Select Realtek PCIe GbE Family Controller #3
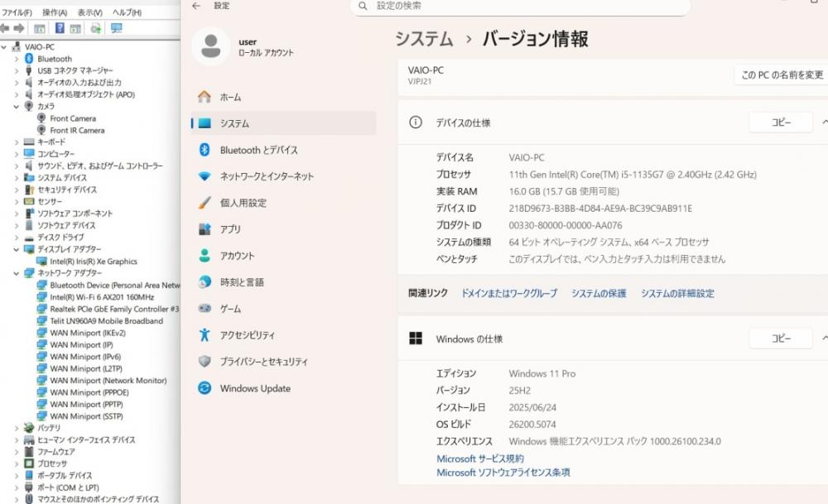The width and height of the screenshot is (828, 504). point(114,309)
